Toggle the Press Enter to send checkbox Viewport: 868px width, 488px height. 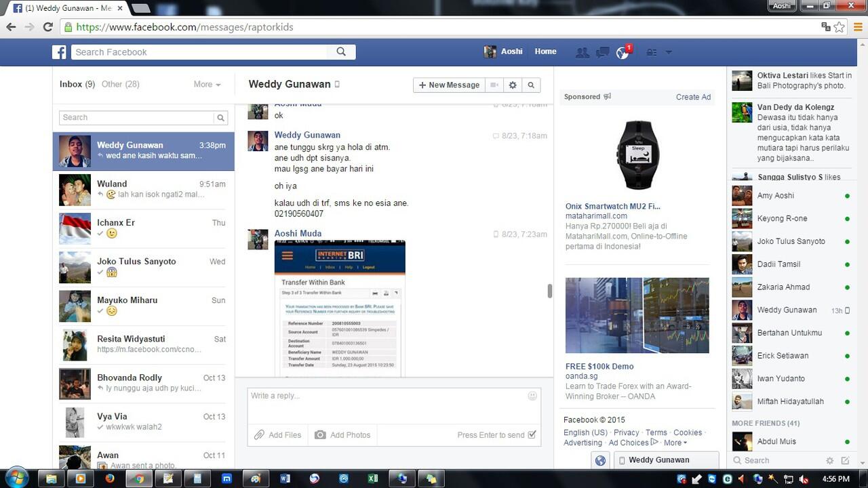[x=532, y=434]
